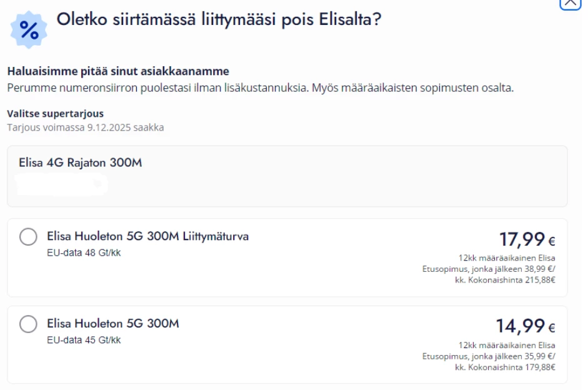Click the 'Perumme numeronsiirron puolestasi' description text
588x390 pixels.
coord(260,87)
